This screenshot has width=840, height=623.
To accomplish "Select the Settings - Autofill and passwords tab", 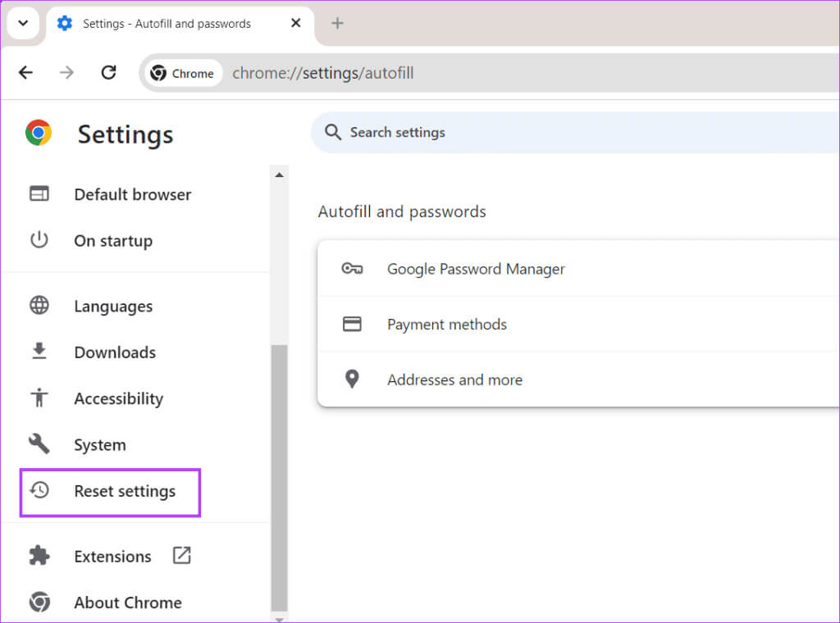I will point(180,24).
